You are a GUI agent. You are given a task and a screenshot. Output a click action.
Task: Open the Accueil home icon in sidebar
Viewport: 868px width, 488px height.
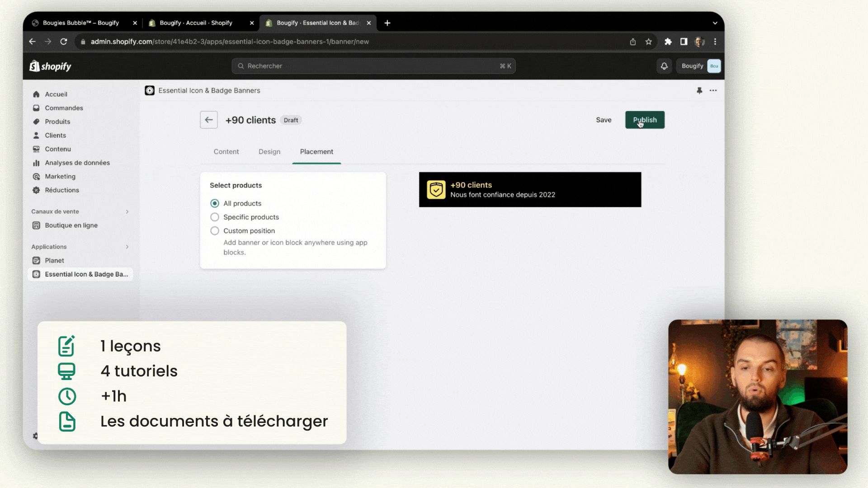pos(36,94)
